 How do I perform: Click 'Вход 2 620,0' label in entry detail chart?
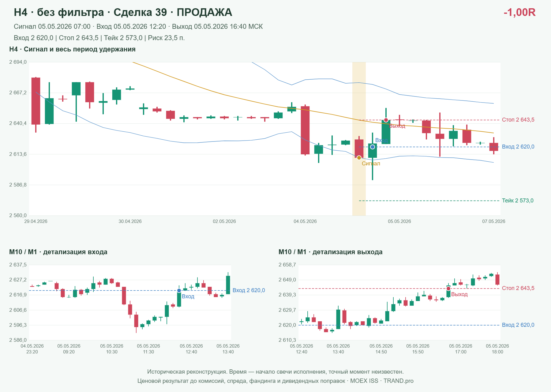pos(249,290)
